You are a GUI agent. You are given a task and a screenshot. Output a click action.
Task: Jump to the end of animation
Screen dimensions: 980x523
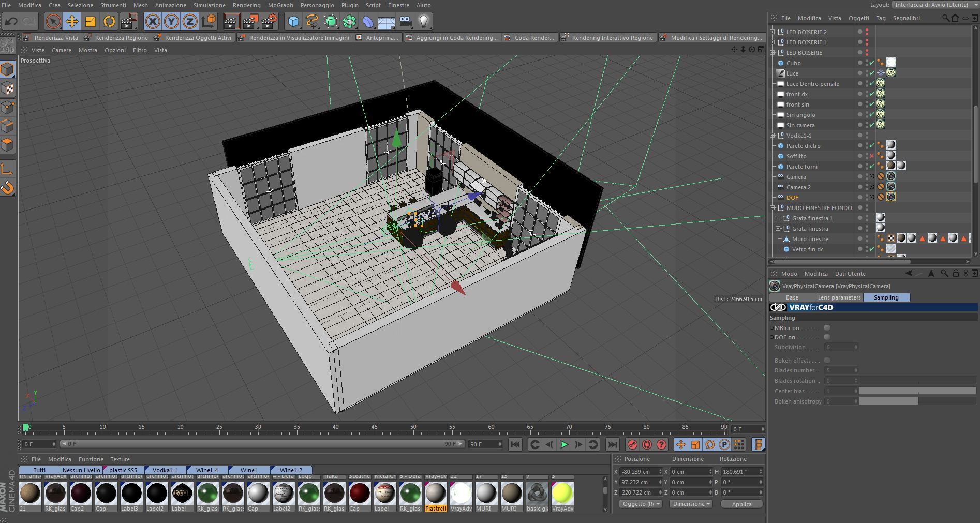[613, 444]
